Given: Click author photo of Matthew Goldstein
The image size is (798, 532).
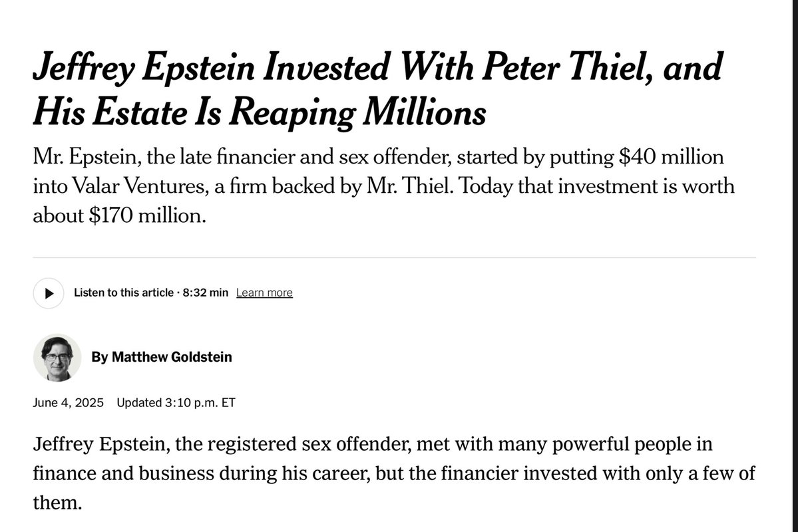Looking at the screenshot, I should tap(57, 358).
